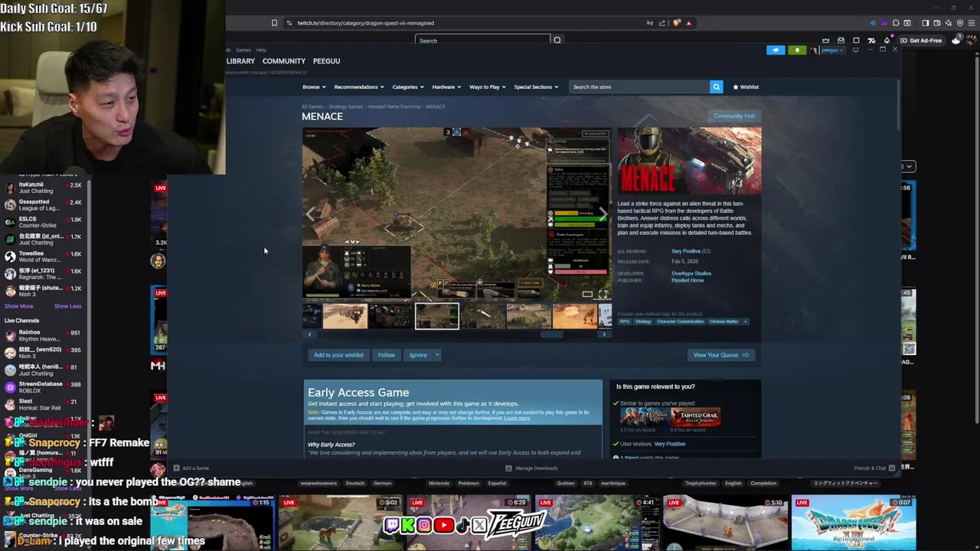This screenshot has height=551, width=980.
Task: Click the left scroll arrow under screenshot thumbnails
Action: [309, 334]
